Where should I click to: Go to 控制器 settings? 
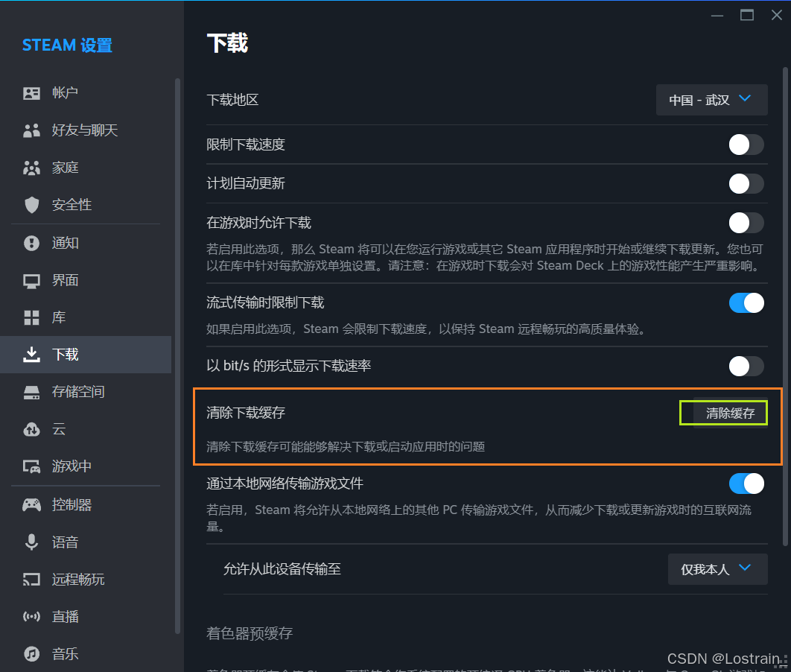(86, 505)
